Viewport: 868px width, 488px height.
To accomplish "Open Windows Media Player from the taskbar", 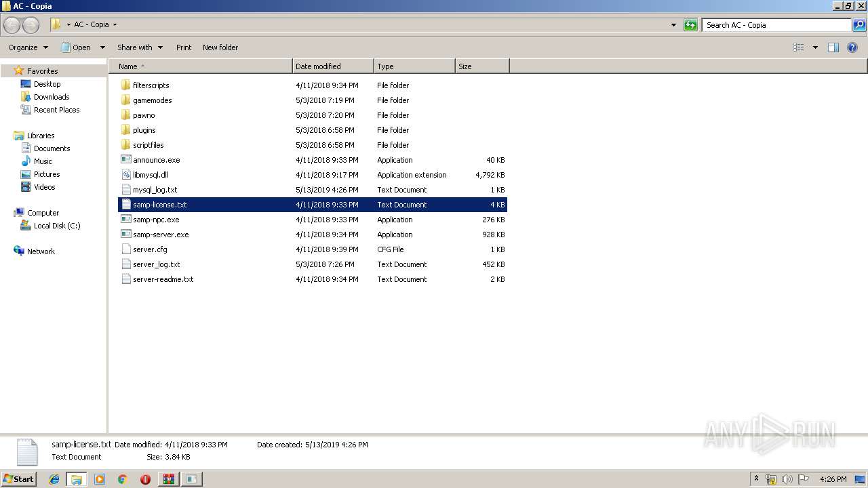I will 100,479.
